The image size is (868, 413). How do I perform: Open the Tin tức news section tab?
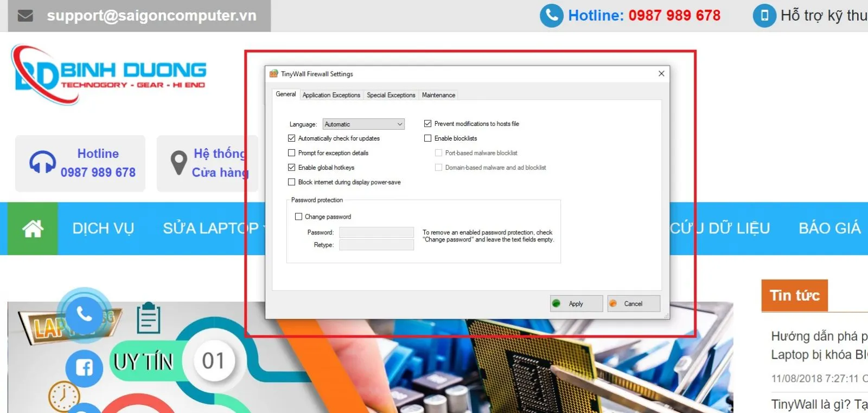click(x=795, y=296)
